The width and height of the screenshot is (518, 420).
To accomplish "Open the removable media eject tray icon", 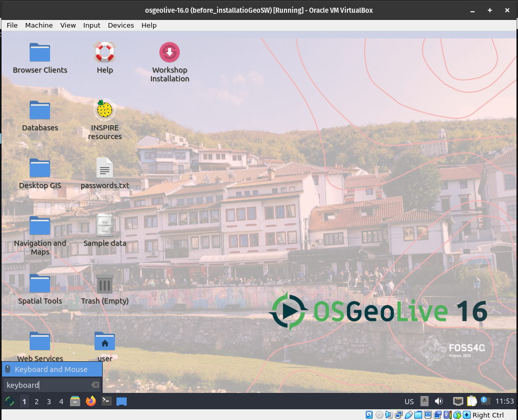I will coord(424,401).
